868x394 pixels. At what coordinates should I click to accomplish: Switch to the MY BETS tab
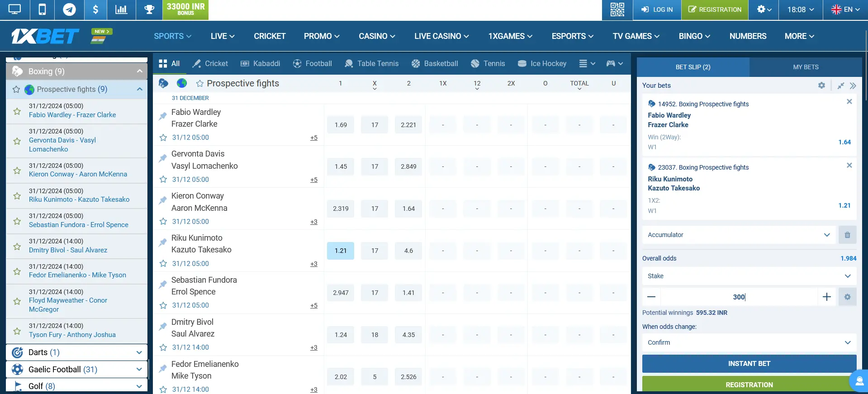[806, 67]
